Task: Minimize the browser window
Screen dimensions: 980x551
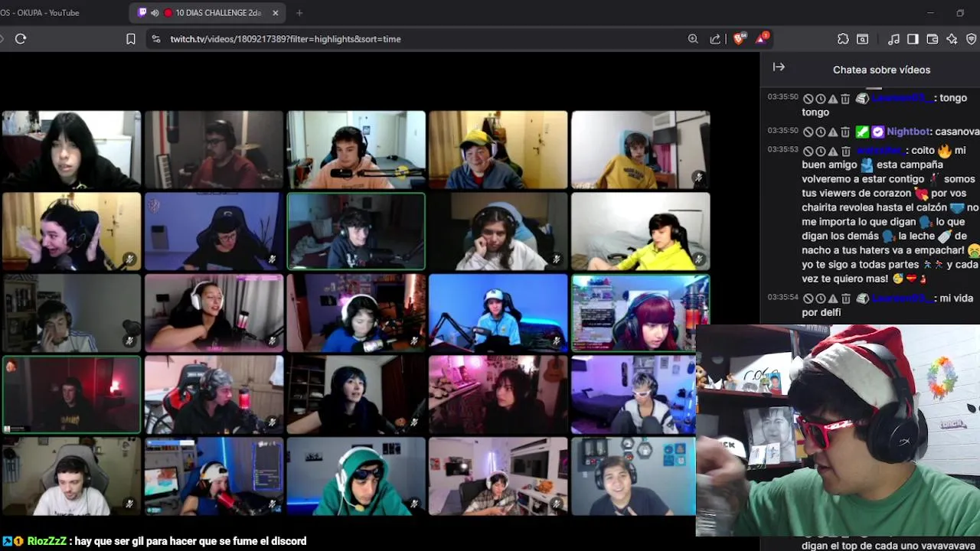Action: click(x=930, y=13)
